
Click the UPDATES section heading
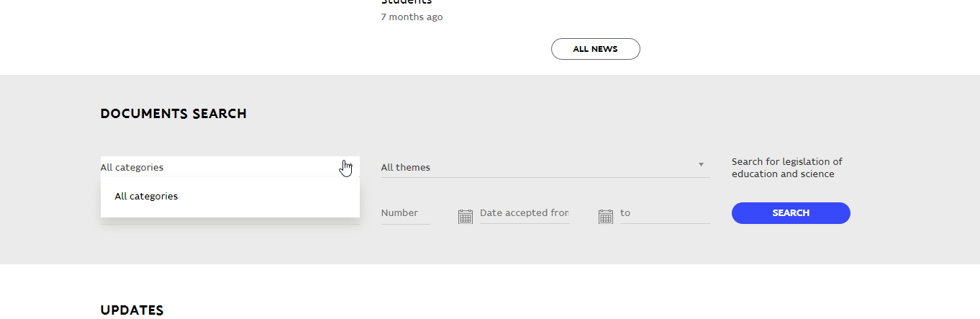click(x=132, y=310)
